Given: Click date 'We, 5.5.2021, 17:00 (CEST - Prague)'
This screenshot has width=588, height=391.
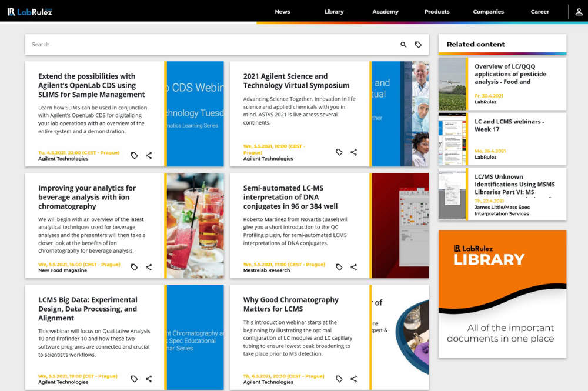Looking at the screenshot, I should click(284, 264).
